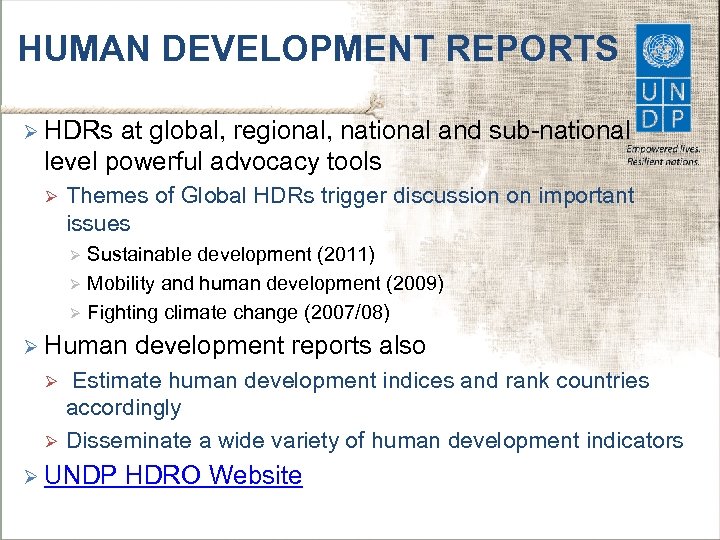Click the text 'HDRs at global, regional, national'
Image resolution: width=720 pixels, height=540 pixels.
click(x=238, y=130)
